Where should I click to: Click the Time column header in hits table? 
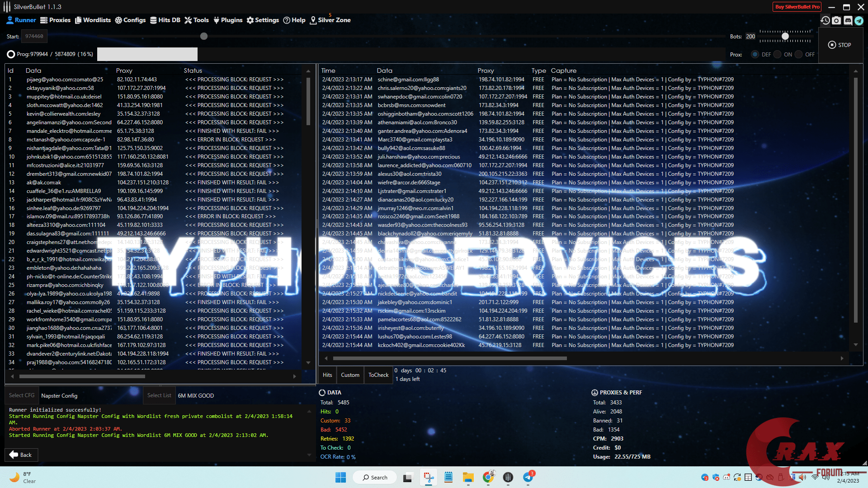328,71
